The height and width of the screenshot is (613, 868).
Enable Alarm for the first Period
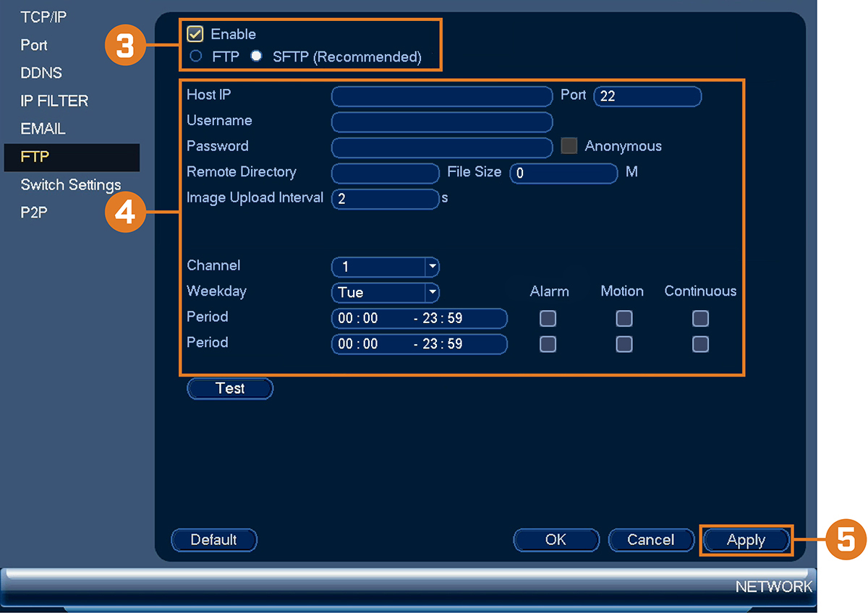[x=548, y=319]
